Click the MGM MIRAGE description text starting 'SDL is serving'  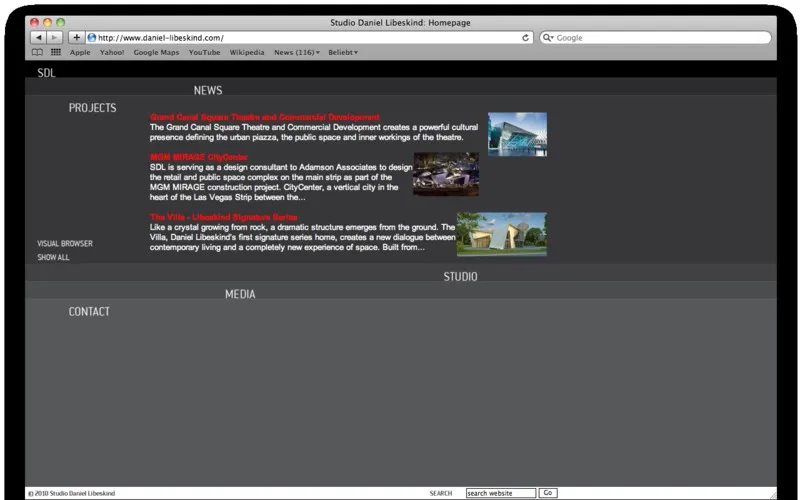[x=281, y=182]
